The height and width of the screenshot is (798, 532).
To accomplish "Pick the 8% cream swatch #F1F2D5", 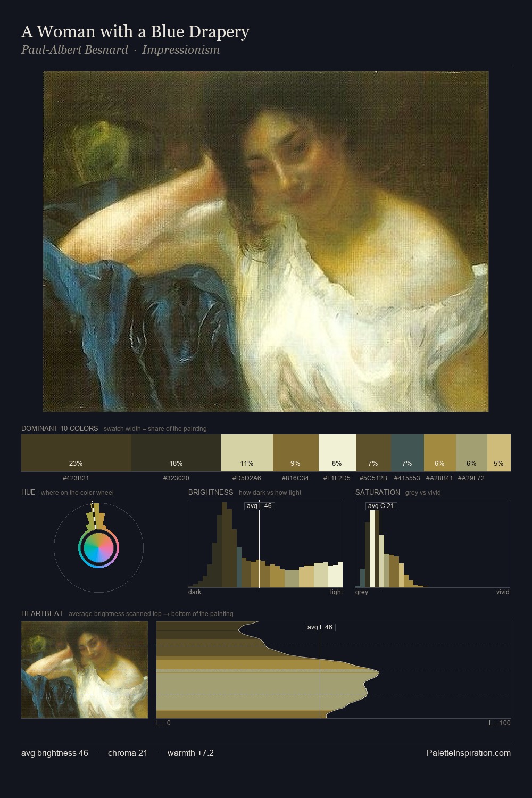I will [x=337, y=453].
